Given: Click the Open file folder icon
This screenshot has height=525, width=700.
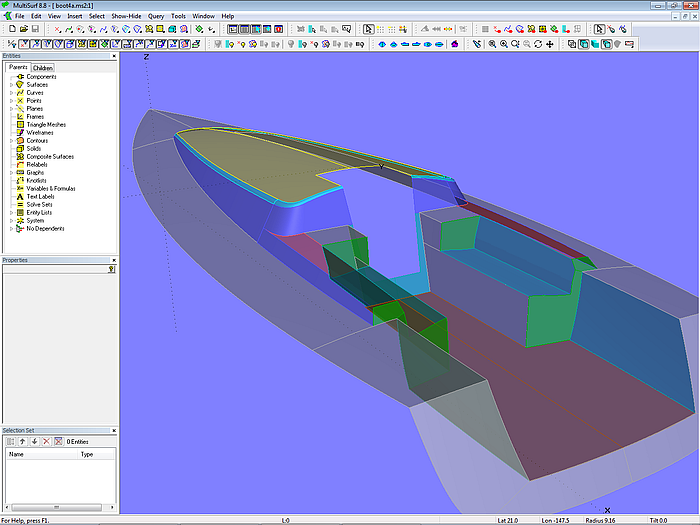Looking at the screenshot, I should 22,30.
